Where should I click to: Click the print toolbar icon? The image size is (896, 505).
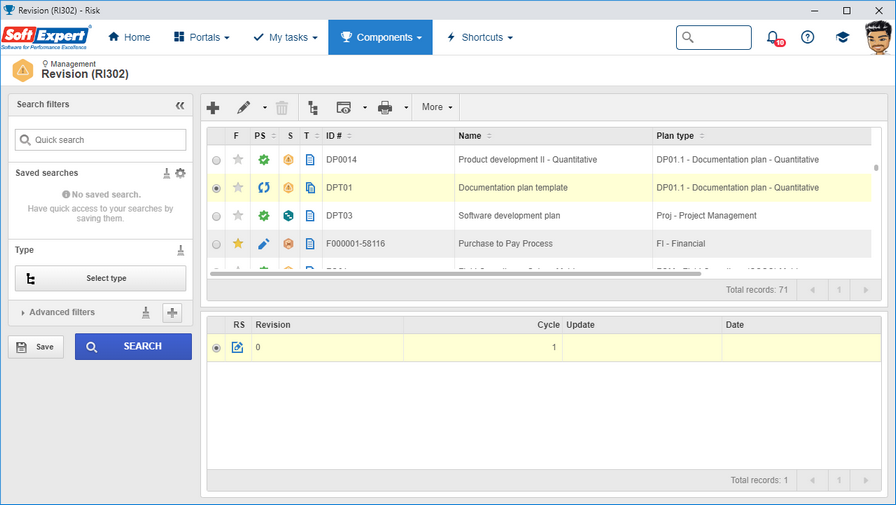tap(385, 107)
